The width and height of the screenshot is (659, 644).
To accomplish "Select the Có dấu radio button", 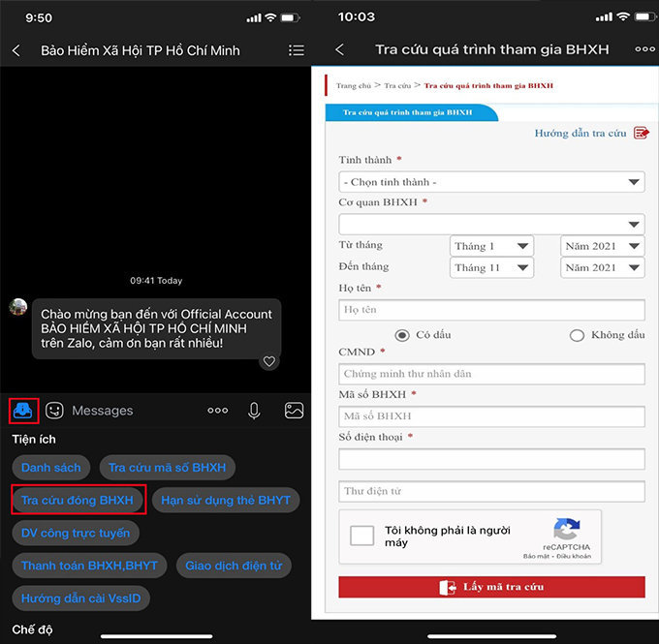I will 402,335.
